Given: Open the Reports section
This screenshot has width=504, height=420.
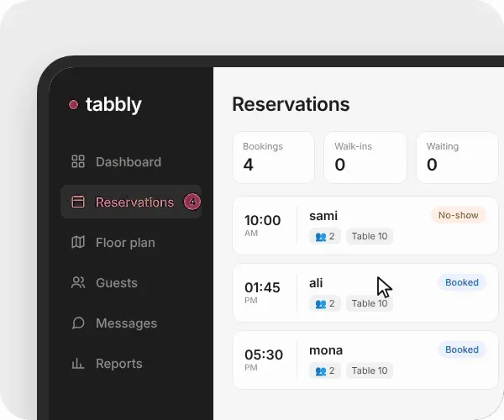Looking at the screenshot, I should 131,364.
